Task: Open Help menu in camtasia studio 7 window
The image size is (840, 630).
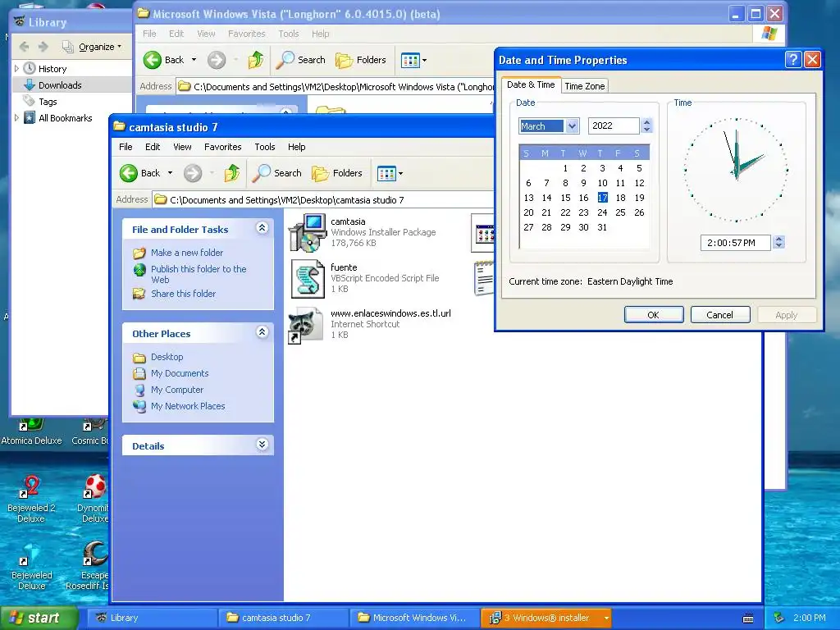Action: coord(296,147)
